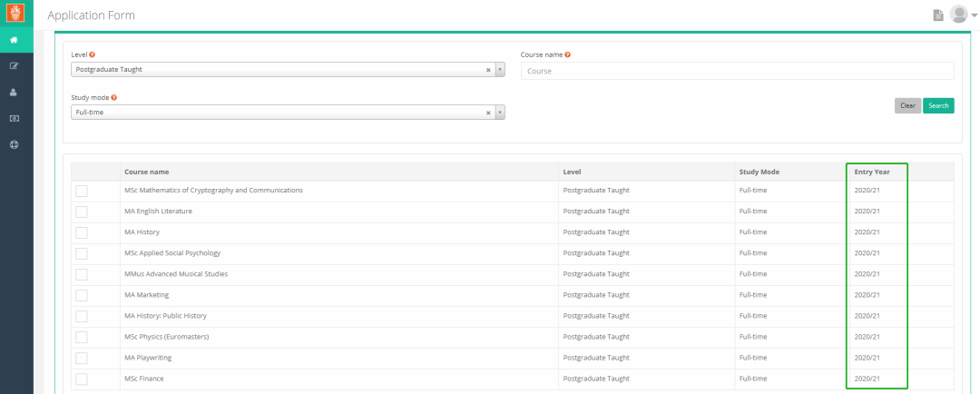Expand the user account dropdown caret
The width and height of the screenshot is (980, 394).
coord(975,16)
